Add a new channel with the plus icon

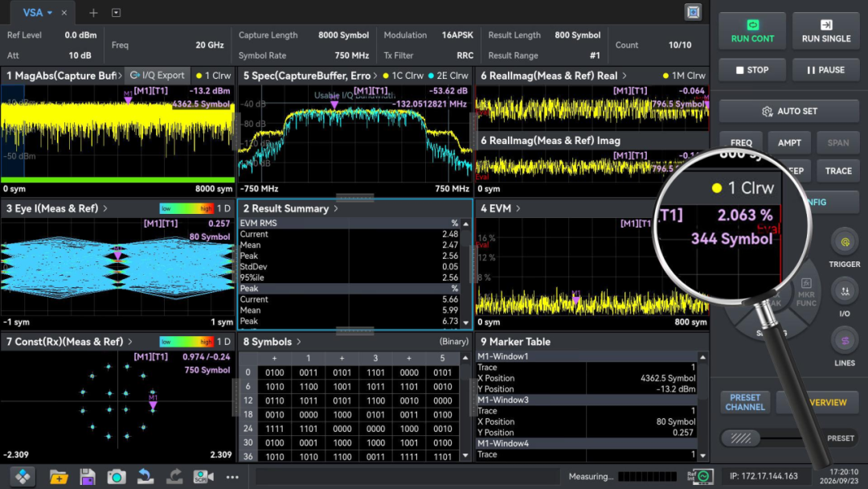point(93,13)
